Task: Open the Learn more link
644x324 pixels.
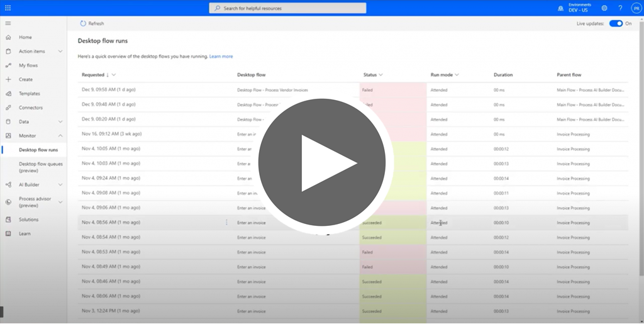Action: (221, 56)
